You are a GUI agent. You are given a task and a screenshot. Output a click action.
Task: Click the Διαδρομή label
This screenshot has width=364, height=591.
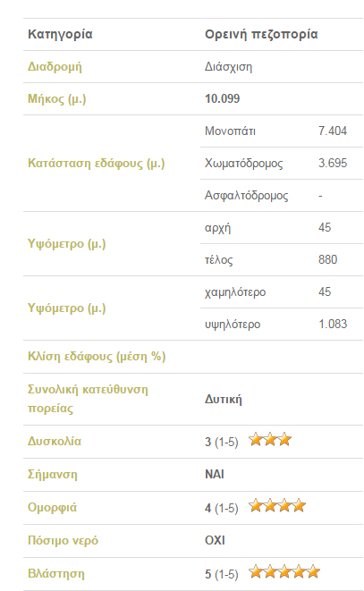click(55, 67)
